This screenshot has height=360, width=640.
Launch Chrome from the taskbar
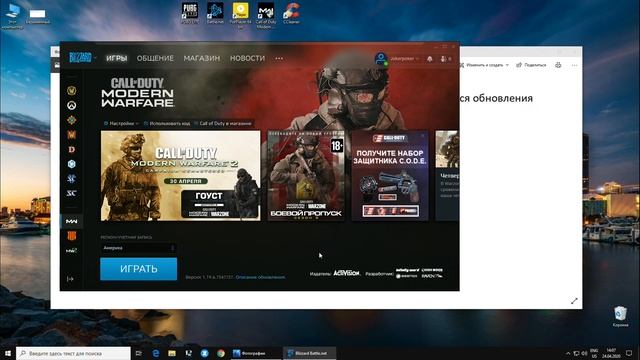pos(221,353)
